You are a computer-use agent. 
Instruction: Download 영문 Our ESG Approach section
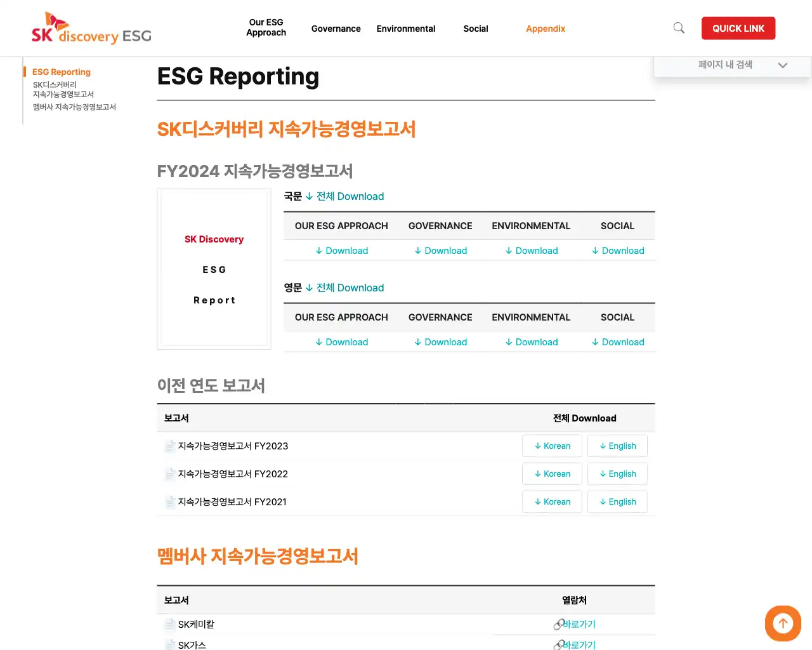pos(341,342)
